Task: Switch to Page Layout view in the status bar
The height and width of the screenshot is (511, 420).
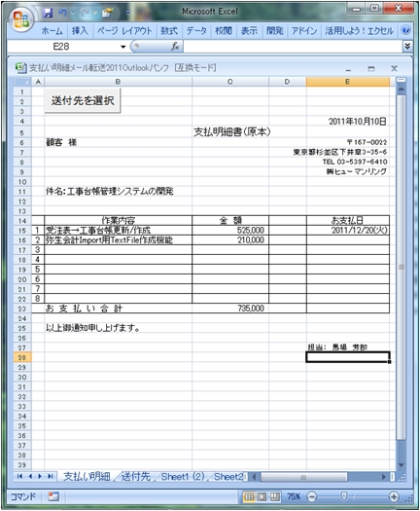Action: (262, 496)
